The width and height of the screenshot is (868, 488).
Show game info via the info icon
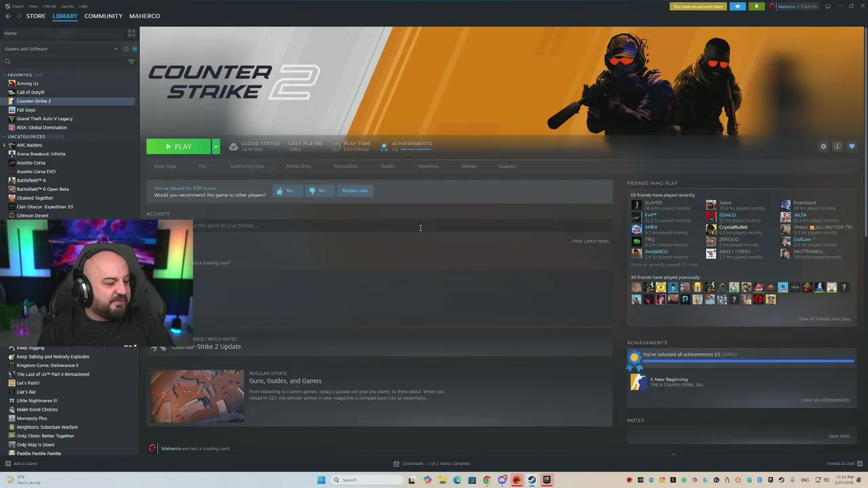coord(837,146)
